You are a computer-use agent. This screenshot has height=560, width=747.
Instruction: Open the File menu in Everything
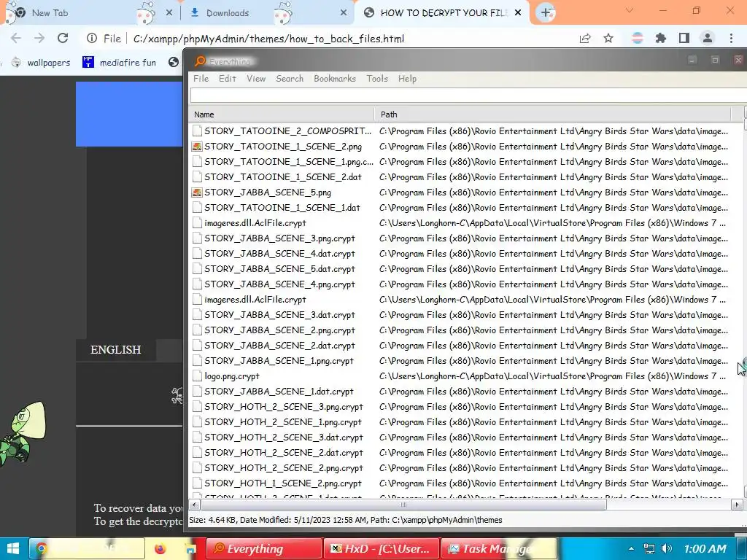201,79
